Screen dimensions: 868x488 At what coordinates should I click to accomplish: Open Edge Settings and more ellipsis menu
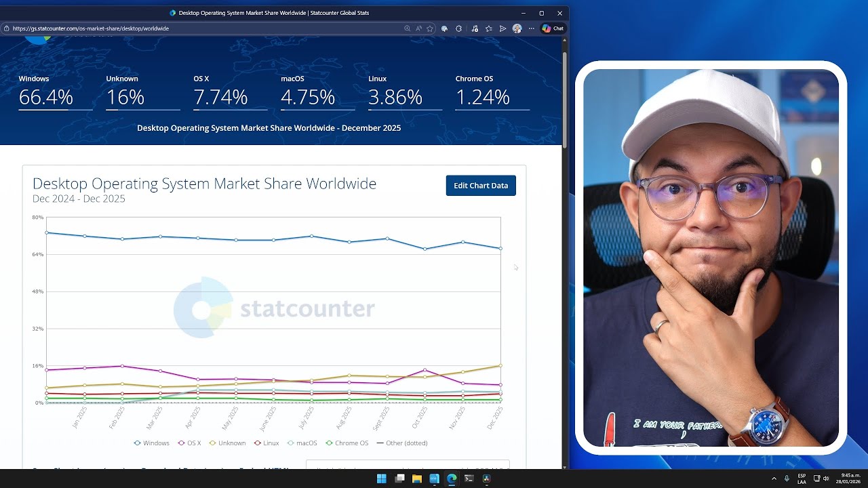point(531,28)
